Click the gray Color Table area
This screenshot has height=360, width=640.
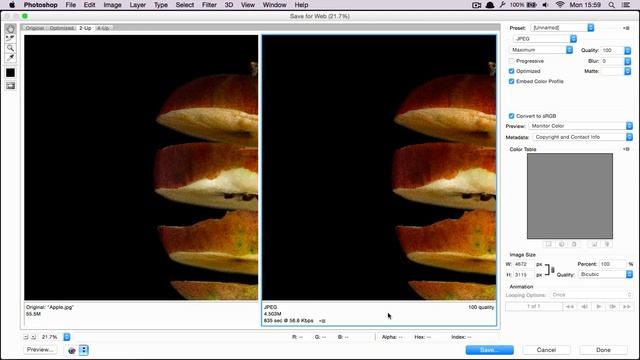[570, 196]
